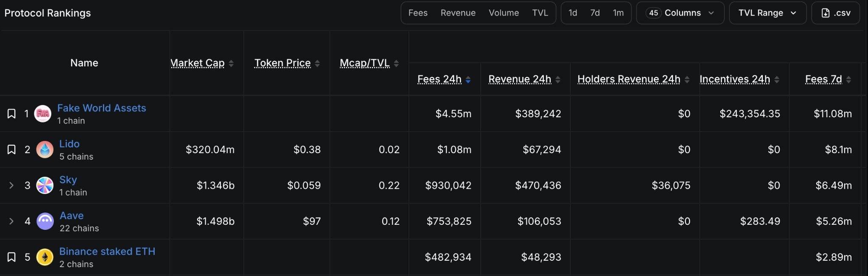This screenshot has height=276, width=868.
Task: Select the Fees filter tab
Action: coord(418,13)
